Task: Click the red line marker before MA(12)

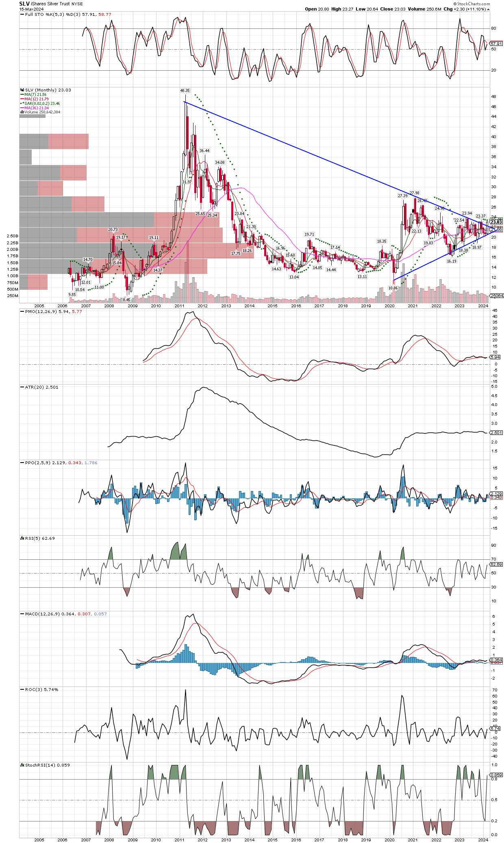Action: (x=22, y=99)
